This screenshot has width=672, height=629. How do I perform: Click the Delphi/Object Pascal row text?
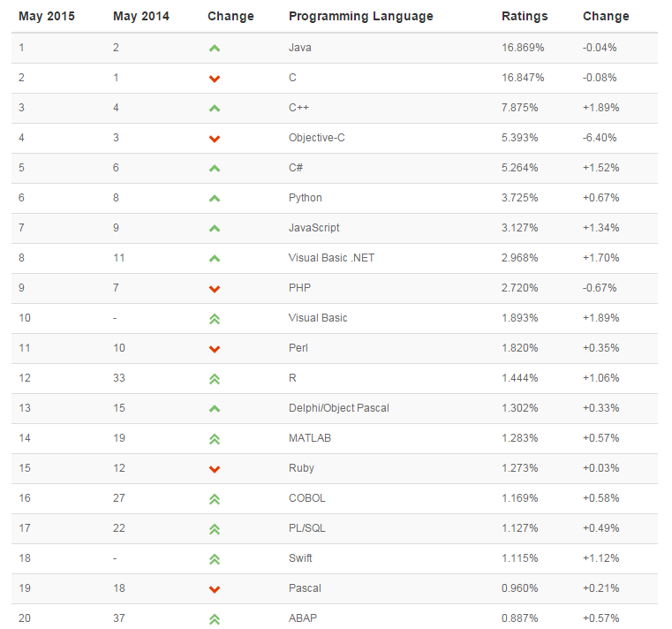pos(338,408)
